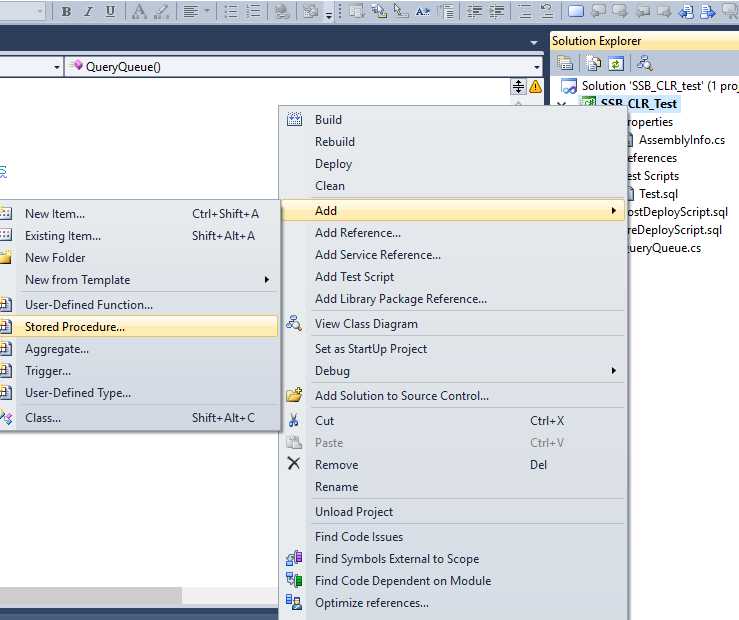The image size is (739, 620).
Task: Choose Find Code Dependent on Module
Action: click(x=453, y=581)
